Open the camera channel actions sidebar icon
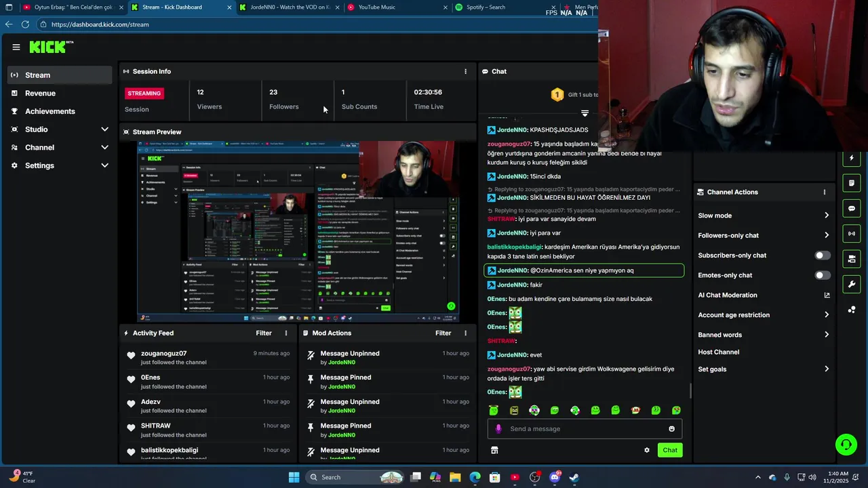The height and width of the screenshot is (488, 868). pyautogui.click(x=852, y=259)
